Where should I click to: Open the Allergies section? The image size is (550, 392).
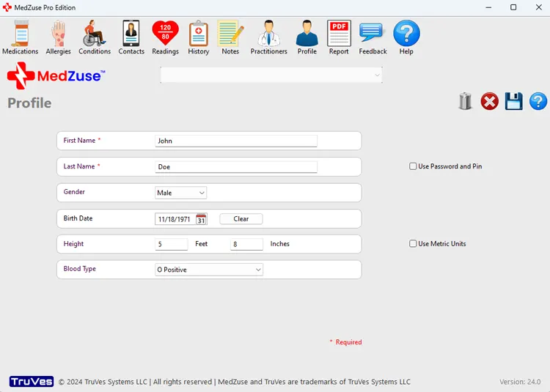click(59, 37)
